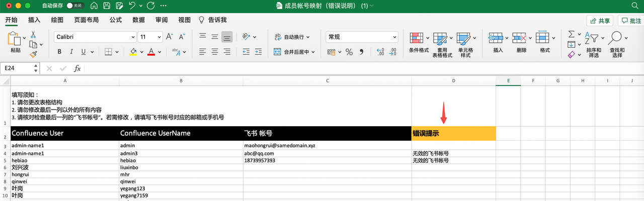The image size is (644, 201).
Task: Click the yellow fill color bucket
Action: coord(133,52)
